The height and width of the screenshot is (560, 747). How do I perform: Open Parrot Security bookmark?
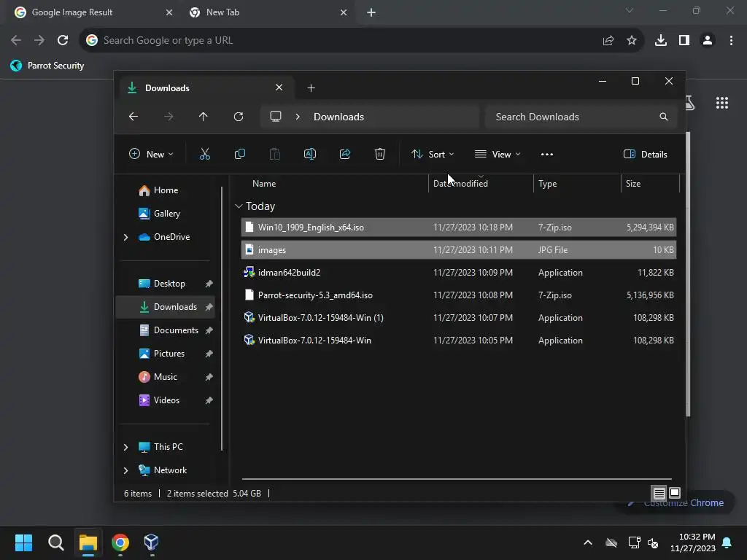tap(47, 66)
